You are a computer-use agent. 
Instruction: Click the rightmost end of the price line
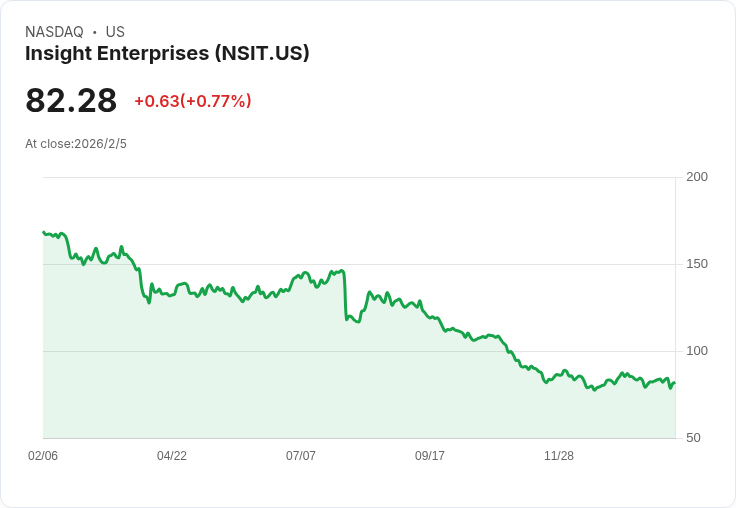click(674, 383)
